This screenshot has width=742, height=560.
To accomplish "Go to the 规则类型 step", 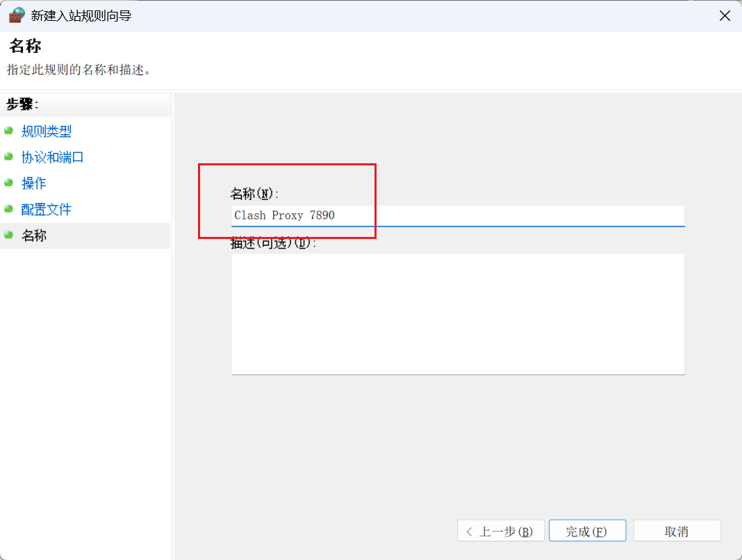I will coord(47,131).
